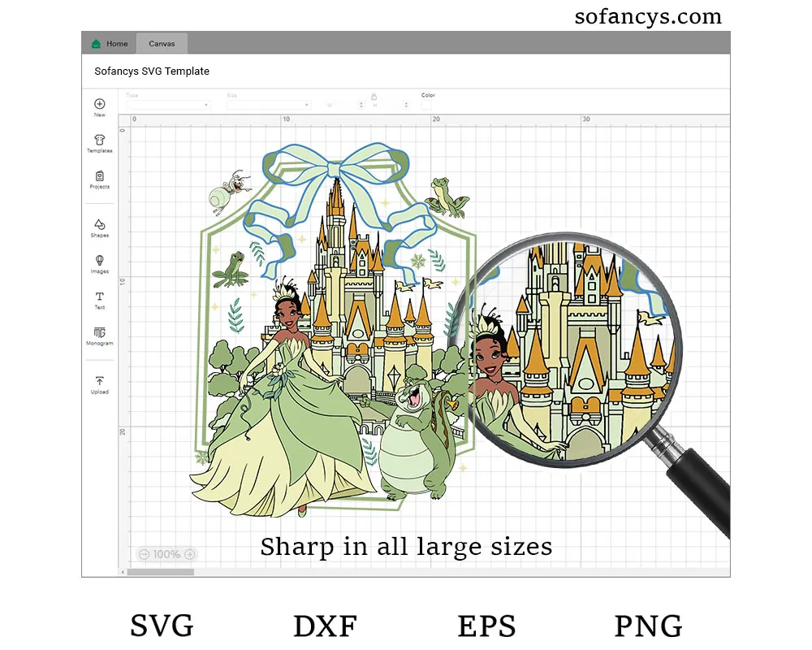Zoom in with the plus button
812x650 pixels.
[189, 554]
